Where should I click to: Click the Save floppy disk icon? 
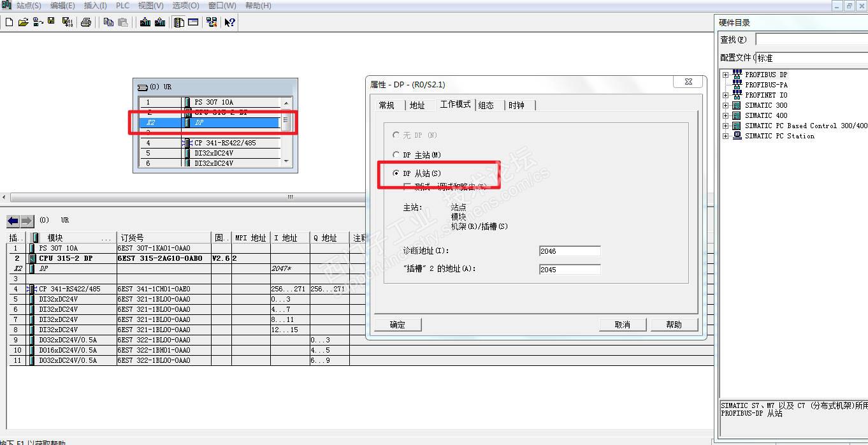[x=51, y=22]
